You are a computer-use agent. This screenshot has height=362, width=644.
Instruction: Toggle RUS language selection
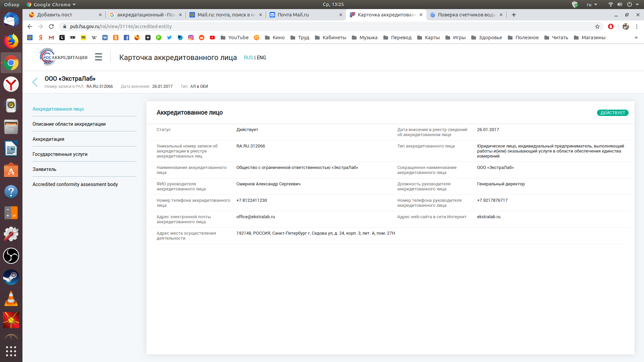tap(248, 57)
